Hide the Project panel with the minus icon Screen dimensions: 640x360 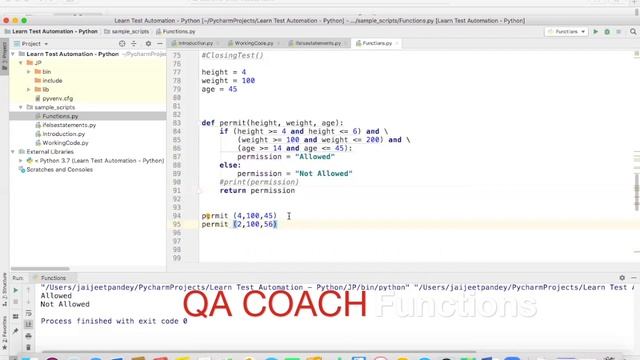[x=160, y=43]
